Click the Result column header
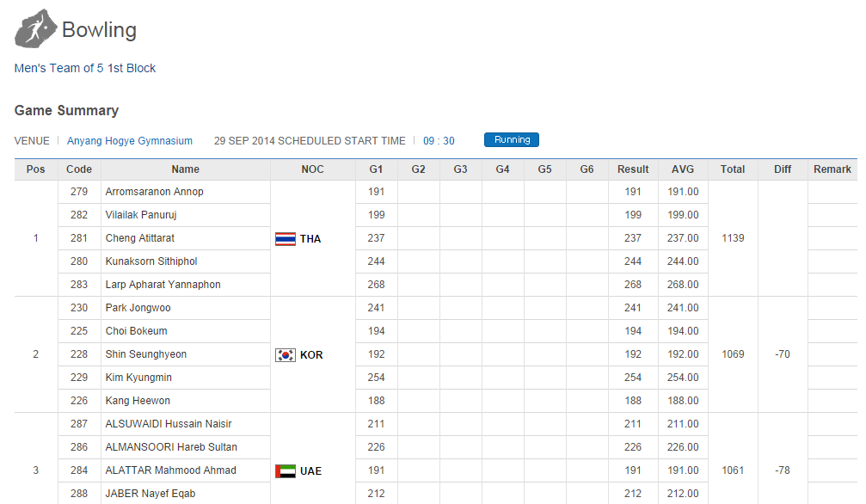 [633, 169]
